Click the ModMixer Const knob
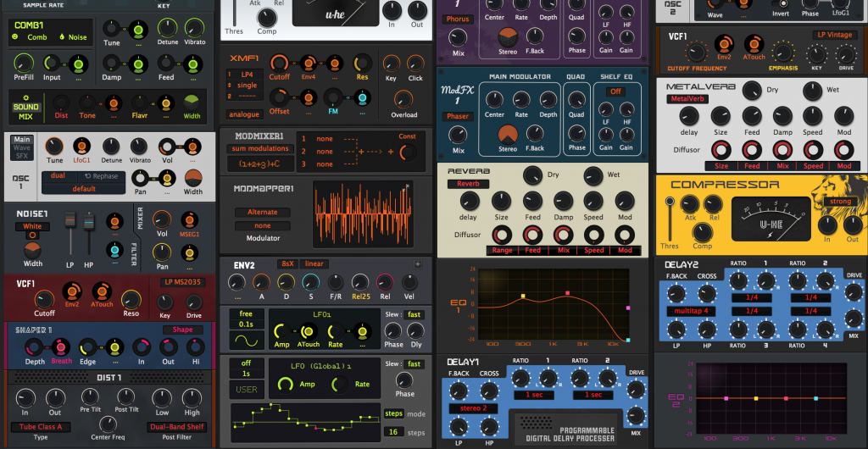 click(409, 152)
